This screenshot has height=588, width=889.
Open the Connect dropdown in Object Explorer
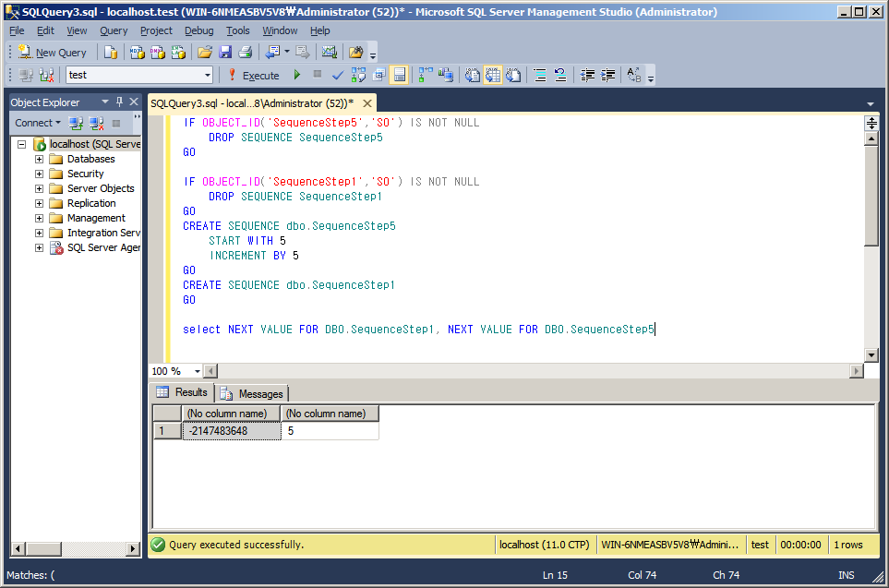click(38, 123)
